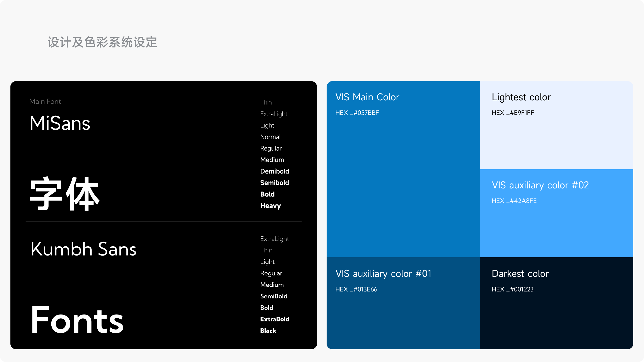Screen dimensions: 644x362
Task: Click the MiSans font title
Action: (60, 123)
